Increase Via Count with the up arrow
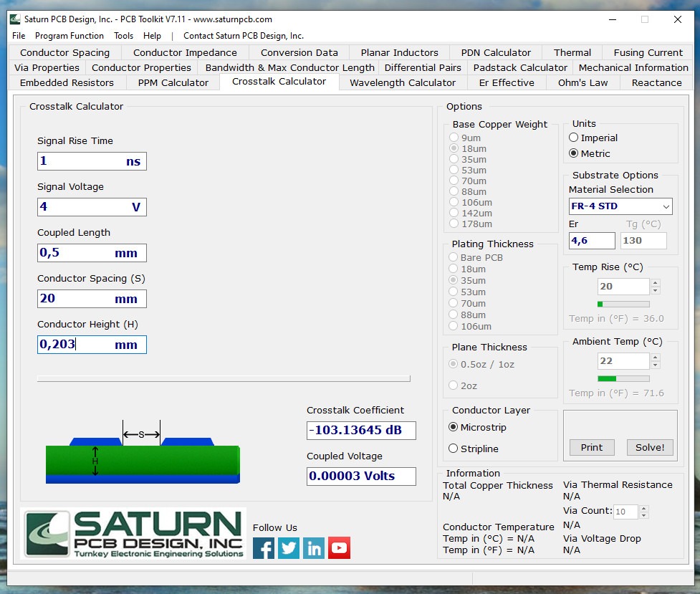 (x=643, y=508)
